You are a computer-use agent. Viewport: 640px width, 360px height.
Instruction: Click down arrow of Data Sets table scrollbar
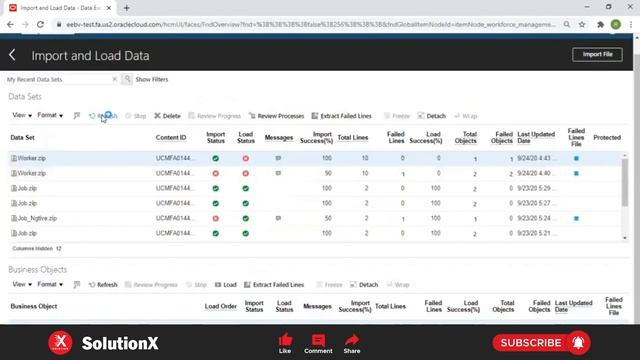click(624, 238)
